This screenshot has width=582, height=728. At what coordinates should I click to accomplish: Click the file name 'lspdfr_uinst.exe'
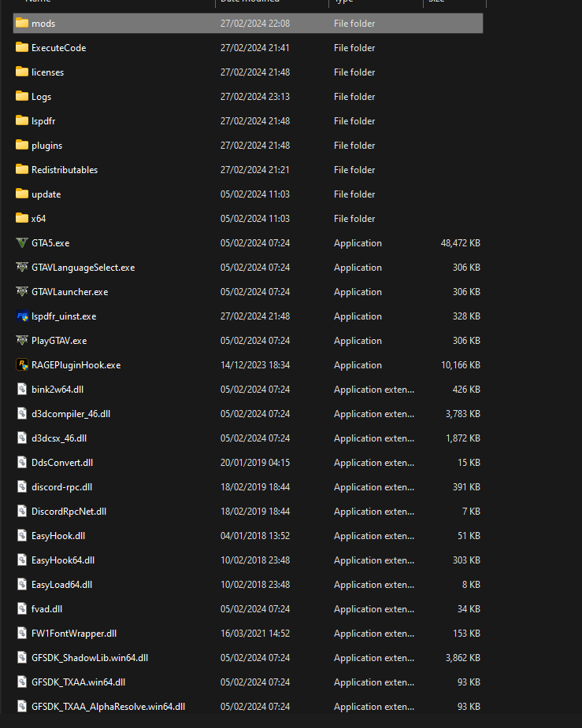64,316
